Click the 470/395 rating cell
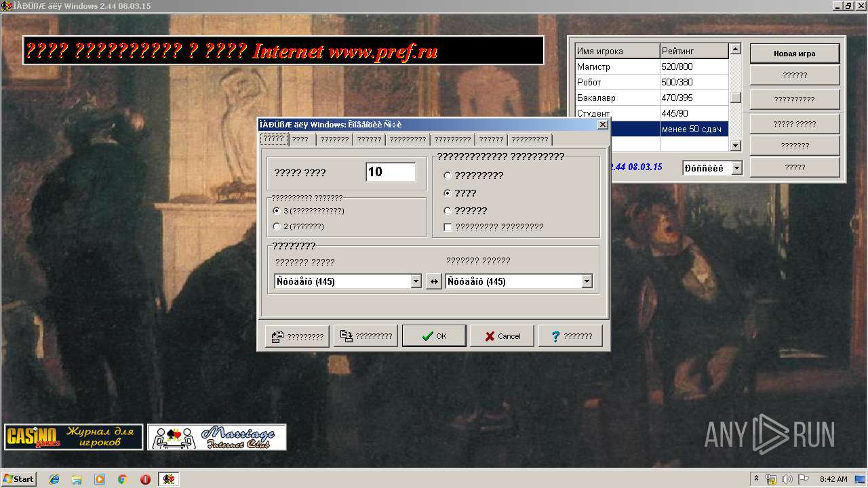Viewport: 868px width, 488px height. coord(694,98)
